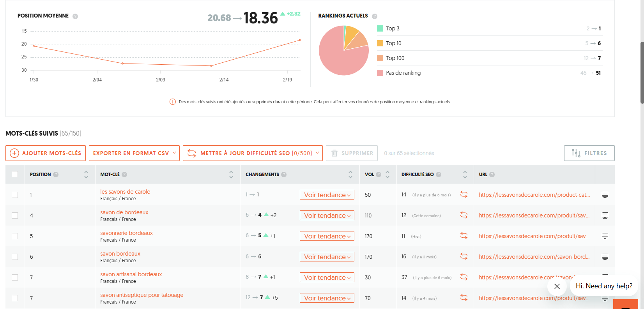Select checkbox for savon artisanal bordeaux
Screen dimensions: 644x309
pos(15,277)
